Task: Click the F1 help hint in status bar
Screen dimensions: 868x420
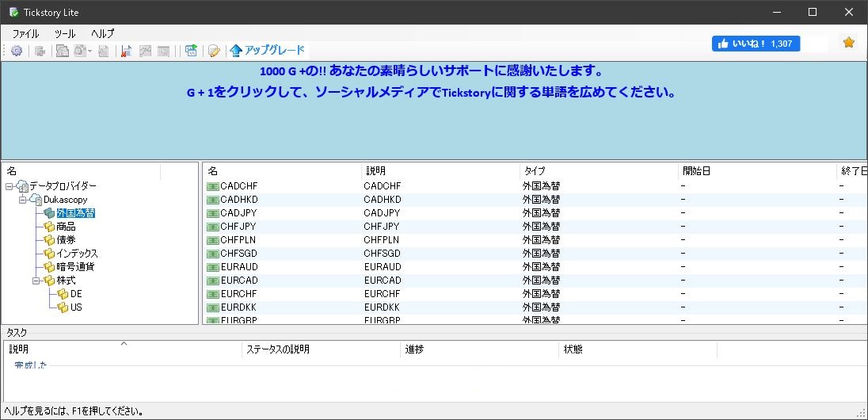Action: point(74,411)
